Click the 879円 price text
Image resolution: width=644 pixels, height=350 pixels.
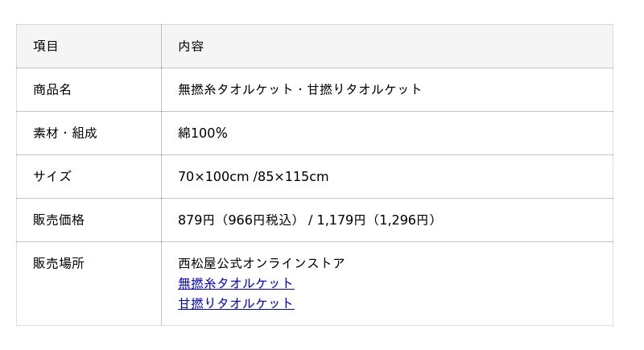(197, 220)
